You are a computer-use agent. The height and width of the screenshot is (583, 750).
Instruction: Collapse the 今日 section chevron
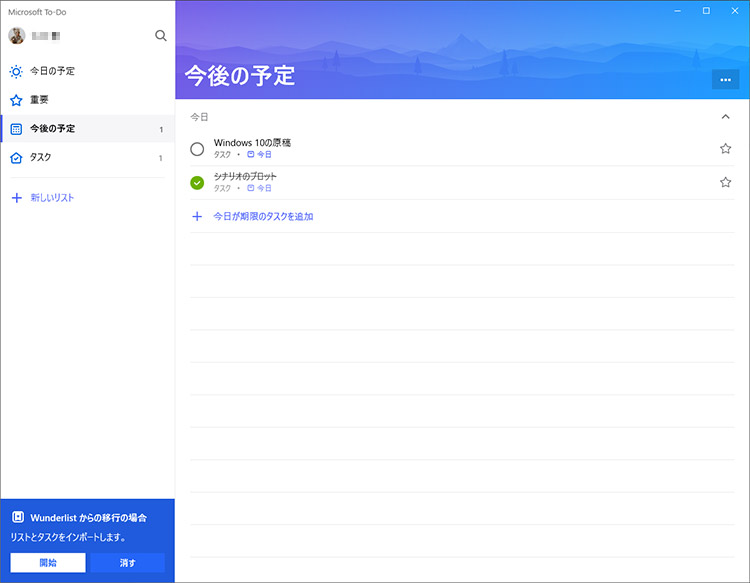[x=725, y=117]
